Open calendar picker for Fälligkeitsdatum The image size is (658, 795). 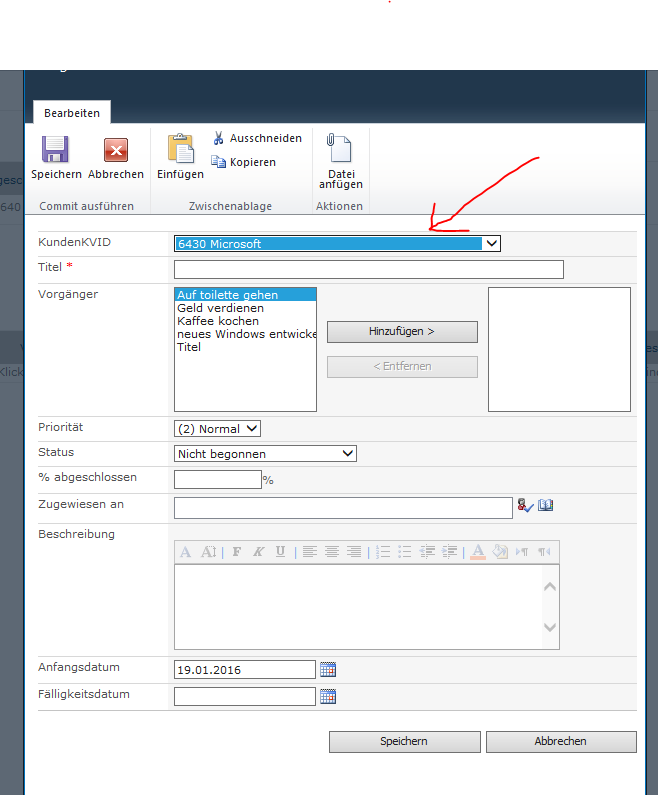tap(328, 697)
